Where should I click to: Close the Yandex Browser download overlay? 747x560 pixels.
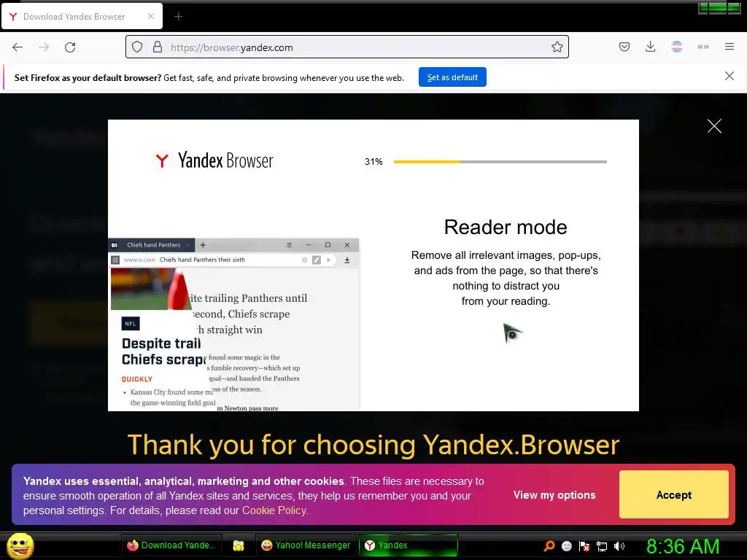pos(714,126)
